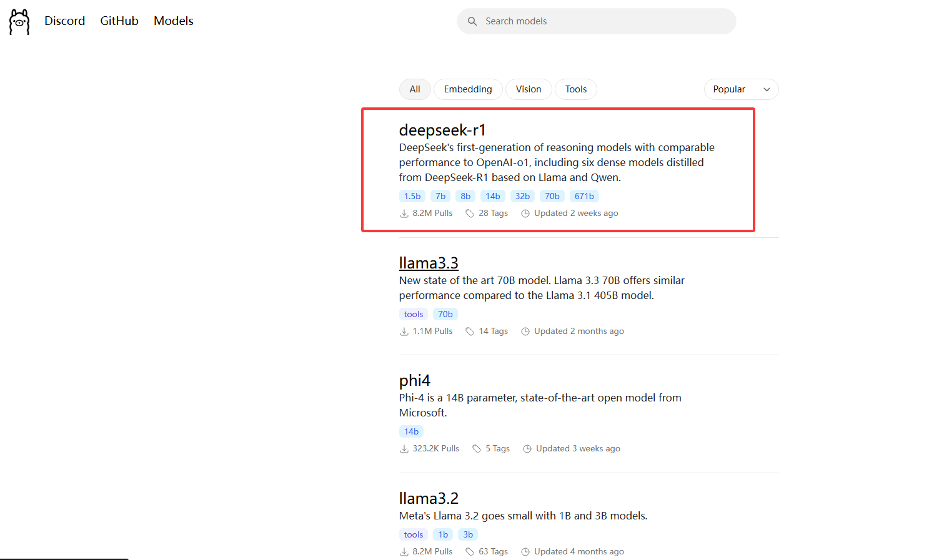Click the deepseek-r1 1.5b size tag
939x560 pixels.
412,196
